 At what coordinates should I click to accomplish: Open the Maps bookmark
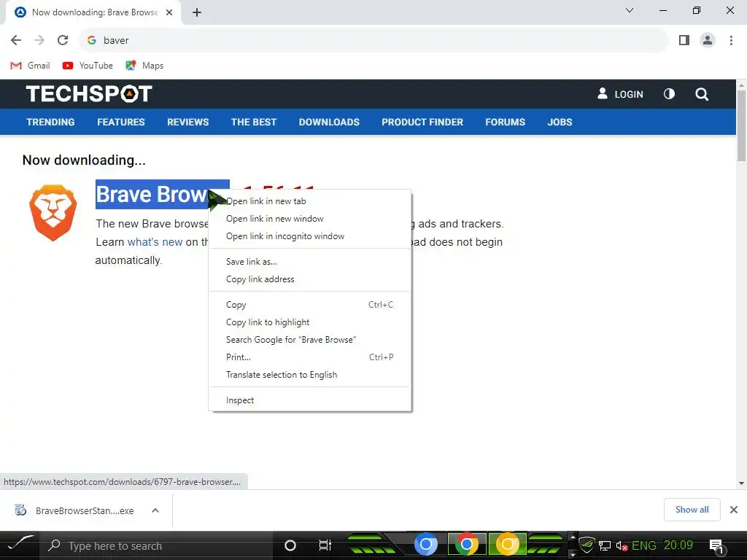pos(144,65)
